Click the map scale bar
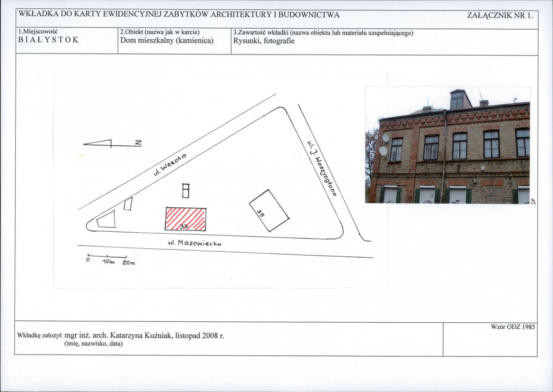 (x=107, y=257)
